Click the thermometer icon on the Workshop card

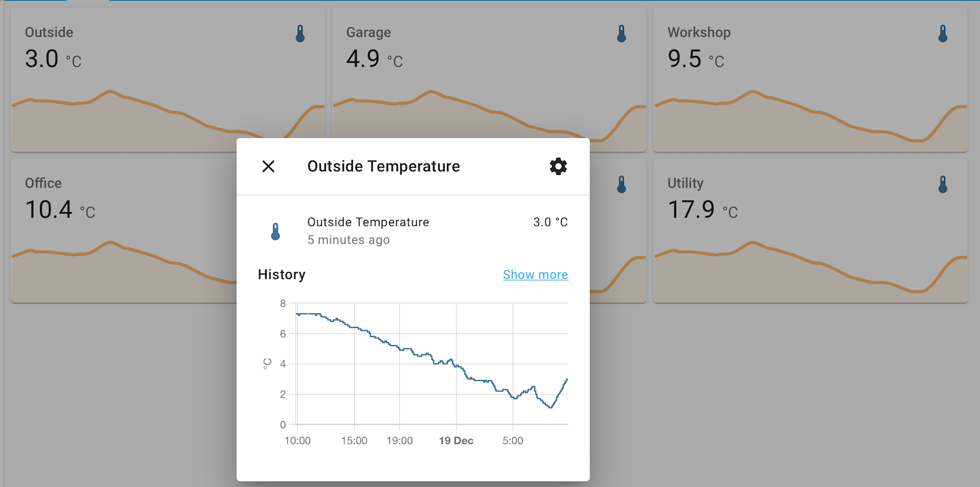(942, 33)
